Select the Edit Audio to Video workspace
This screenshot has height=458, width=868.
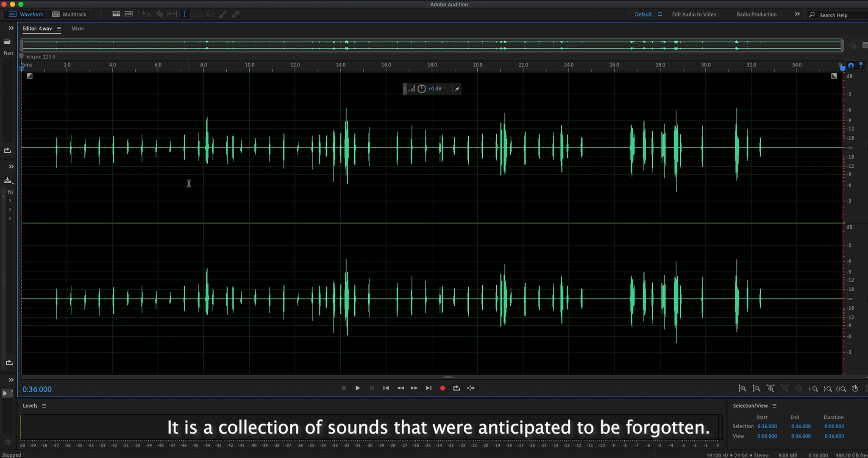click(x=694, y=14)
